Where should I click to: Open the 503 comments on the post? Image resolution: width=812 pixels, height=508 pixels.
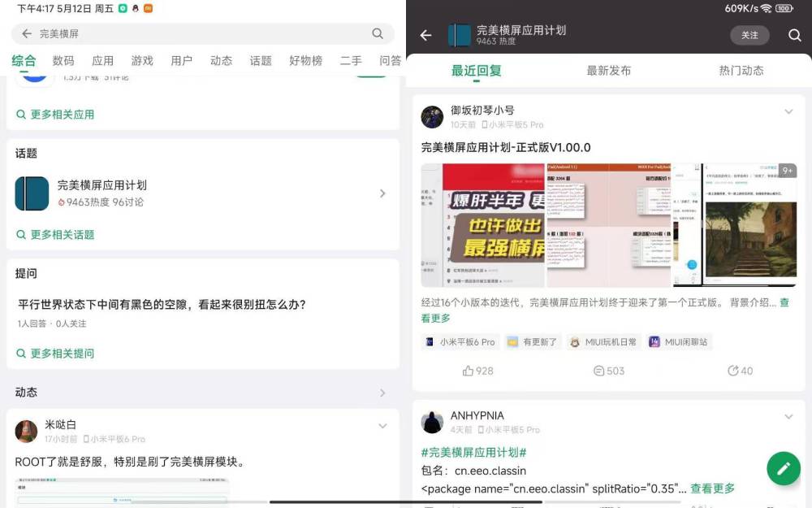[x=608, y=371]
